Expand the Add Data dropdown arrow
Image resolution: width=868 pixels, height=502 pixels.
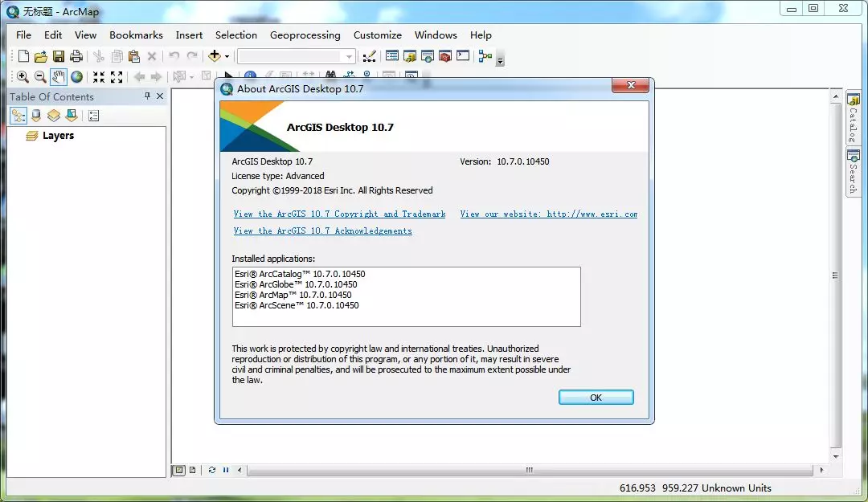click(227, 56)
